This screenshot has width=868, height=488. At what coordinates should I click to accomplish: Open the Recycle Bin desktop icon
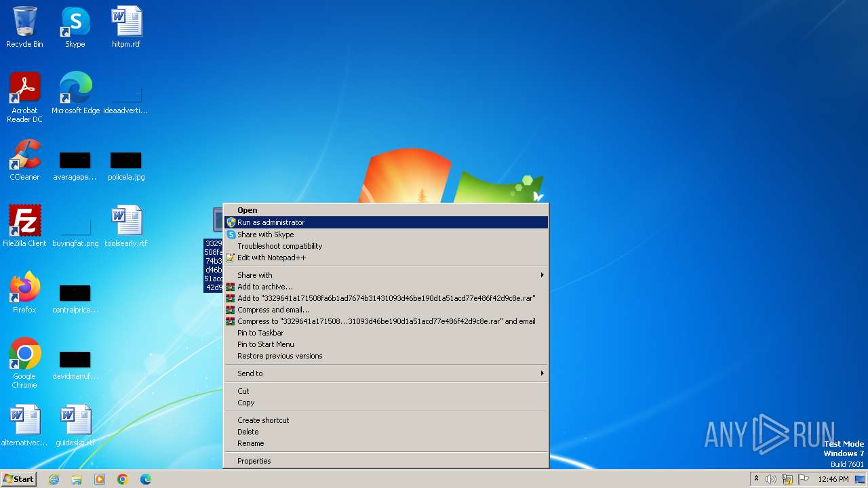click(x=24, y=27)
